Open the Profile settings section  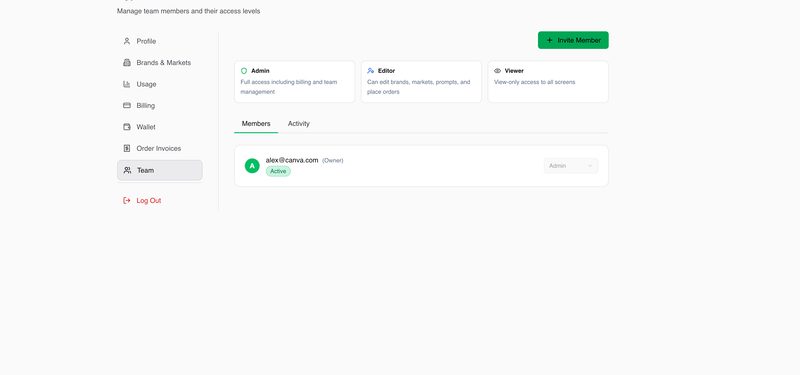160,41
